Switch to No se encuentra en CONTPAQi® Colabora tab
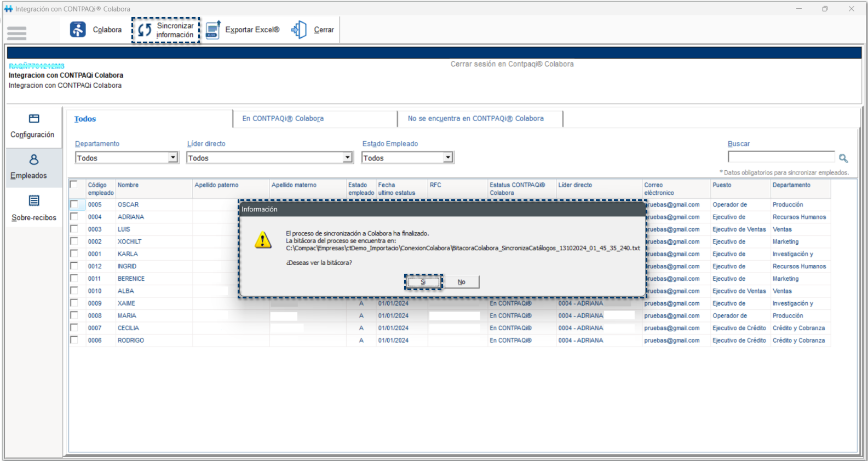Viewport: 868px width, 461px height. [x=475, y=119]
